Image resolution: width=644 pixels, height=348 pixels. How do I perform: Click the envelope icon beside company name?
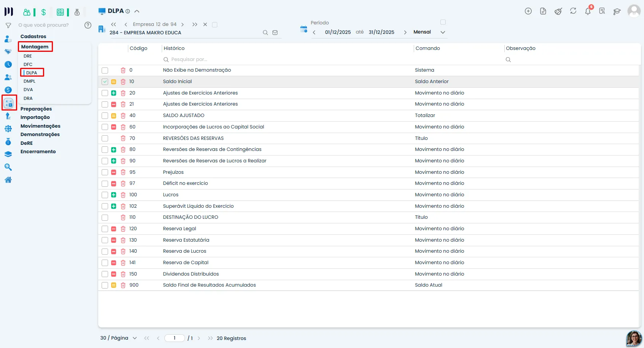[275, 33]
